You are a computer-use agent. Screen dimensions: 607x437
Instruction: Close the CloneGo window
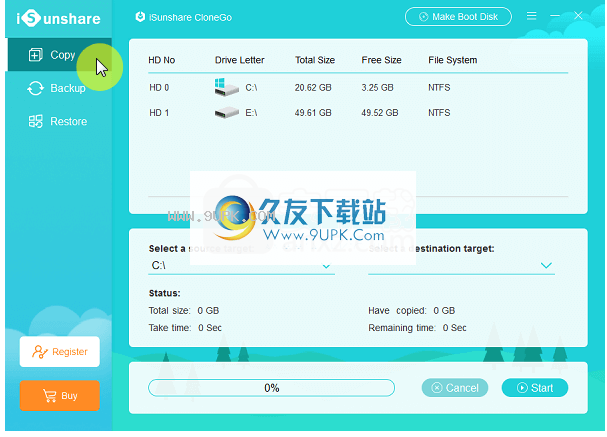578,15
